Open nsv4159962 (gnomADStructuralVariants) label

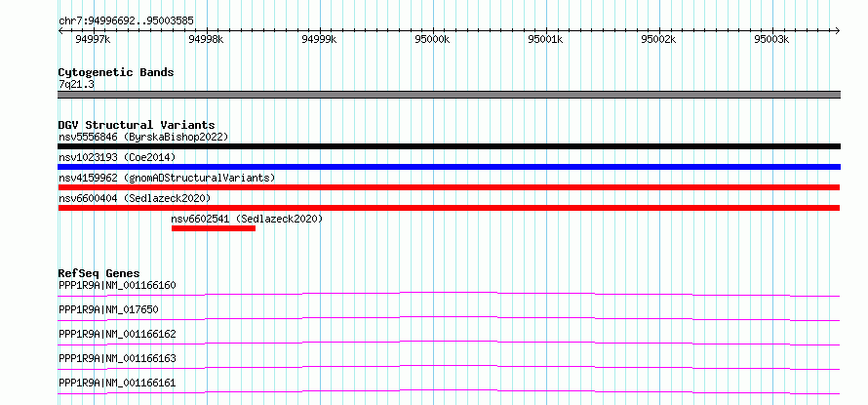pyautogui.click(x=167, y=178)
